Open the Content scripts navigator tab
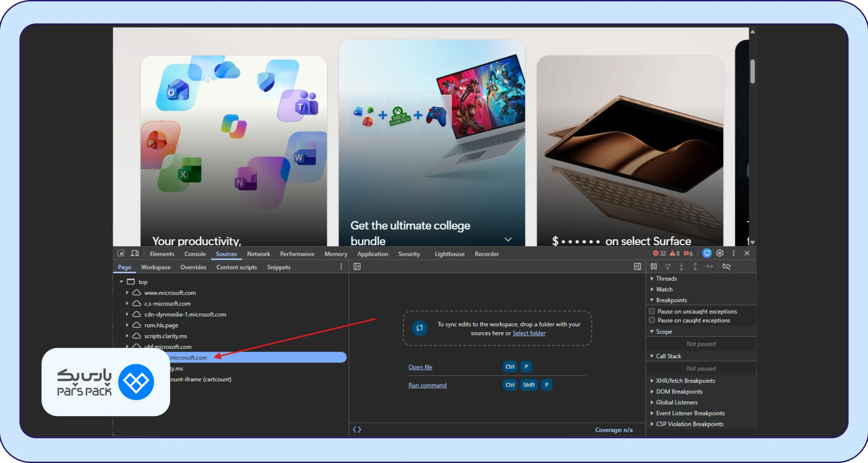 tap(237, 267)
